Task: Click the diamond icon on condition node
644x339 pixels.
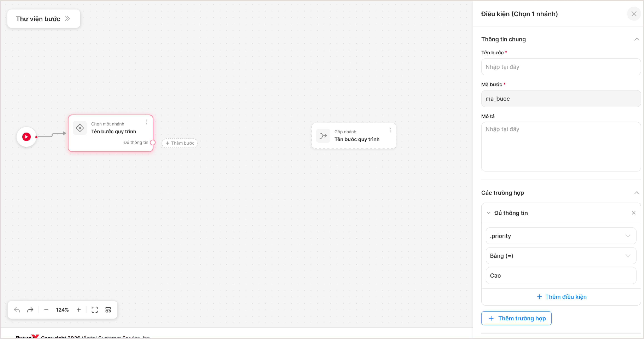Action: pos(80,128)
